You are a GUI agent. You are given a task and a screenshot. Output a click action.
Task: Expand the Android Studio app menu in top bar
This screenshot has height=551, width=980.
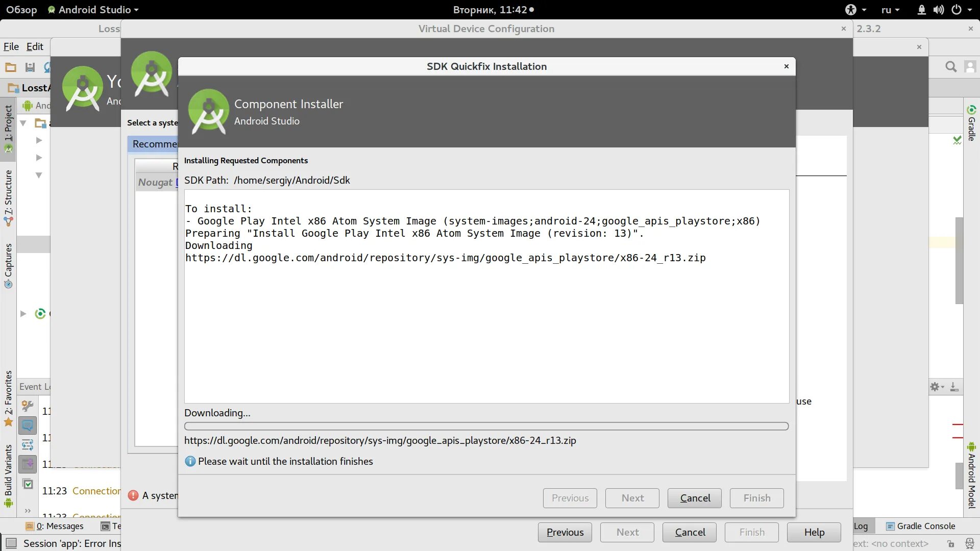[94, 10]
